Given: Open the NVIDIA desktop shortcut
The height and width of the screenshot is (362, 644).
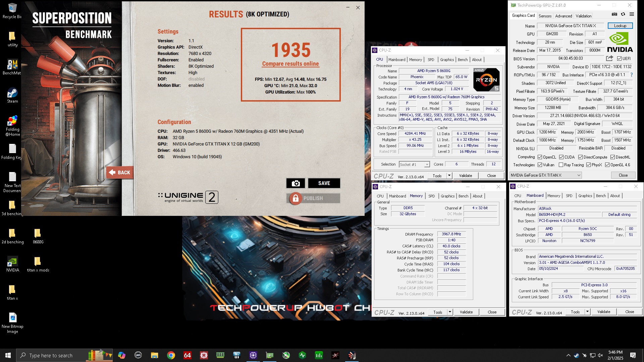Looking at the screenshot, I should [13, 264].
